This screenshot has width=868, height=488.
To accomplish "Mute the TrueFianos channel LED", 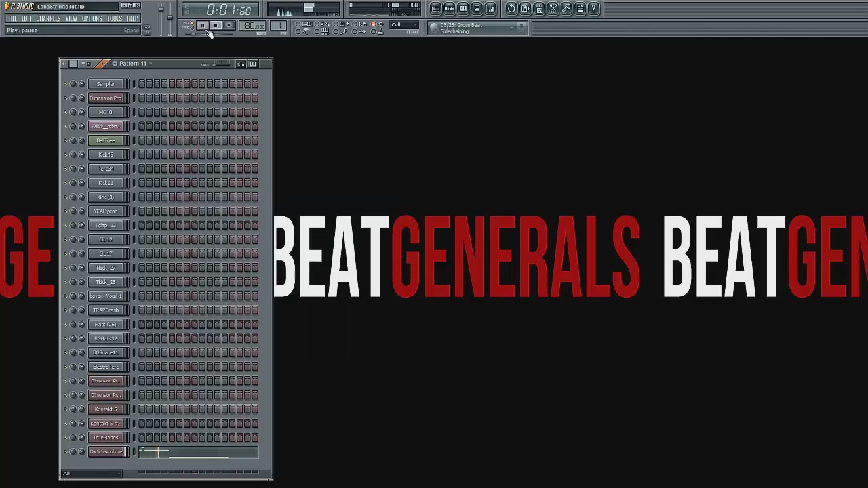I will 66,438.
